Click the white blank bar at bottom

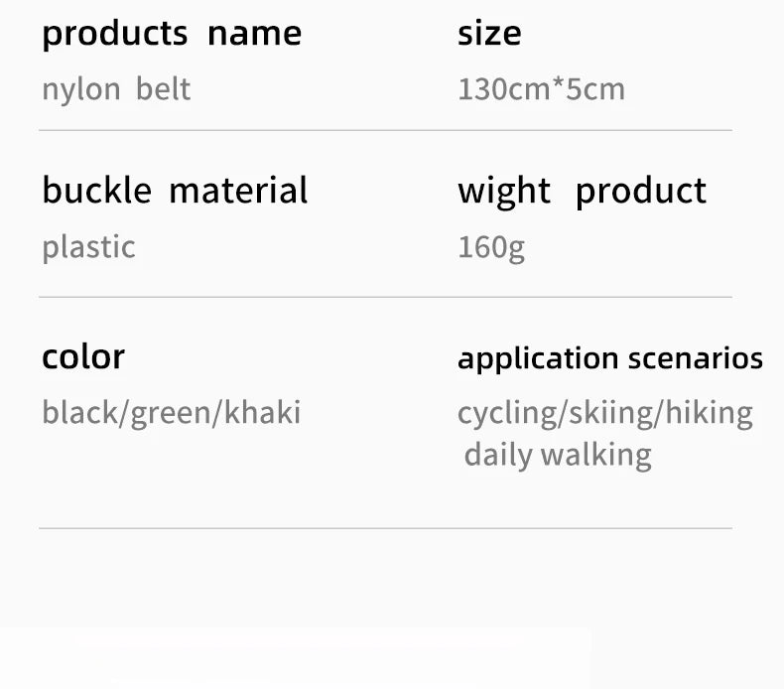coord(296,659)
